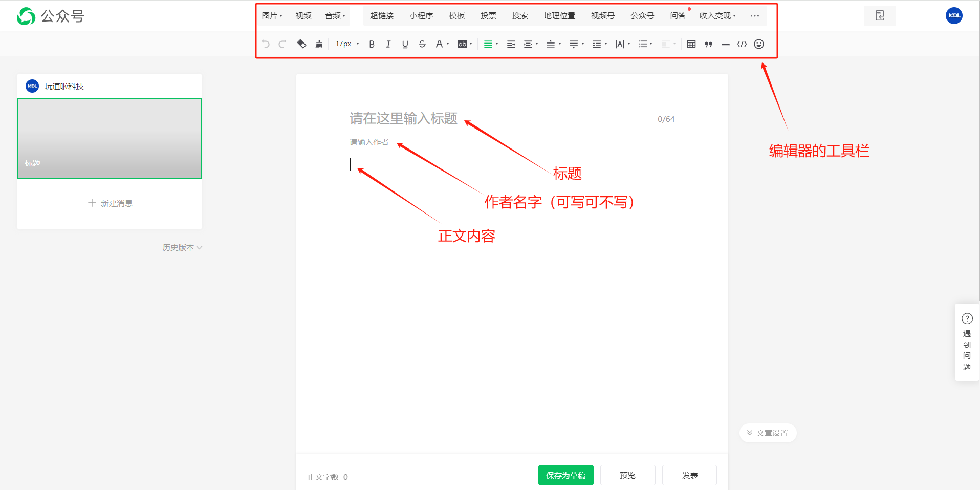Click the strikethrough icon

pos(422,44)
